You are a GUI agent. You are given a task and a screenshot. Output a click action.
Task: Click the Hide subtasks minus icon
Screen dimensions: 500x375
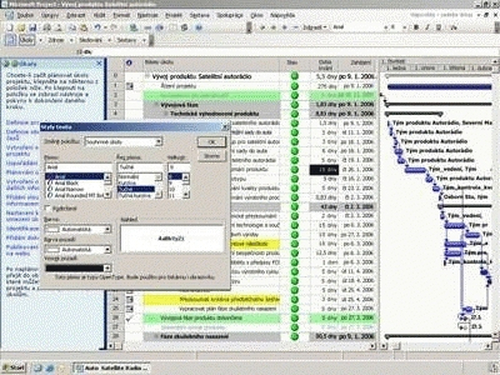[295, 27]
